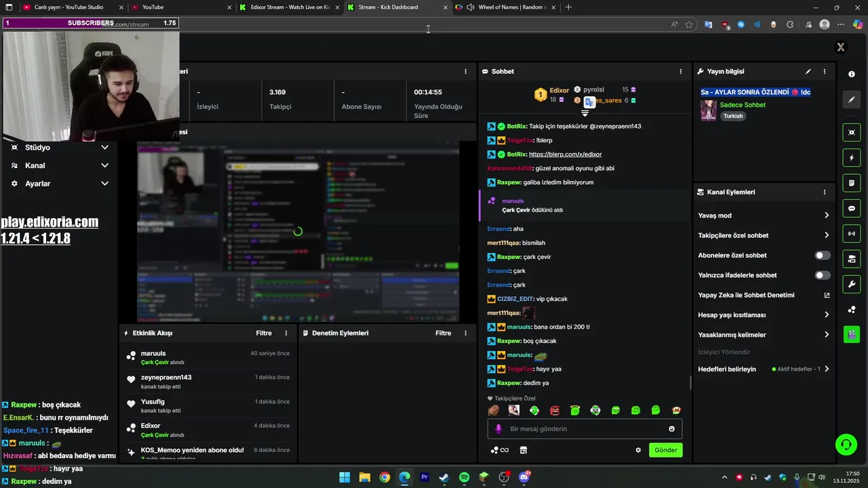Expand the Kanal sidebar section
The height and width of the screenshot is (488, 868).
(x=104, y=165)
